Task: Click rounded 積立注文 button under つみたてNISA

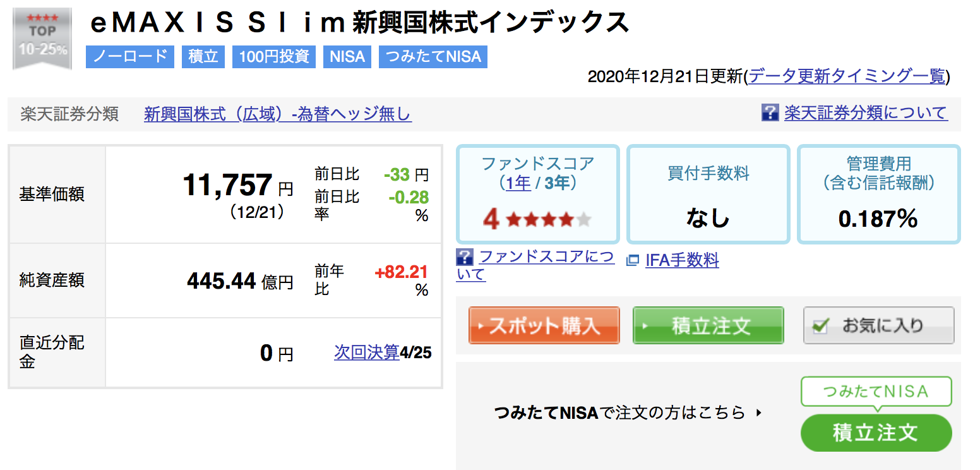Action: click(x=876, y=433)
